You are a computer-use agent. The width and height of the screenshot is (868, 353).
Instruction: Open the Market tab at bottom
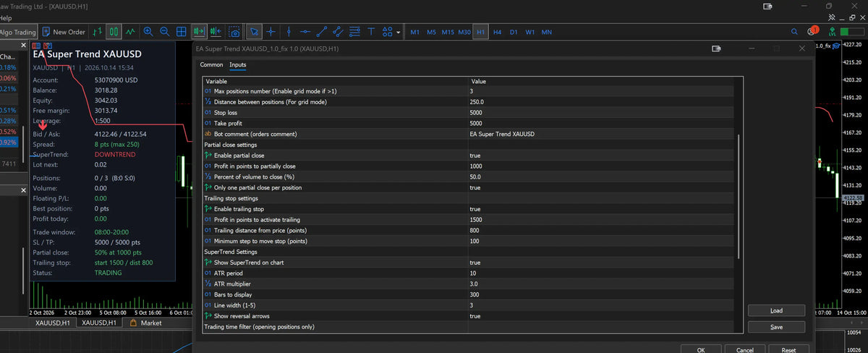[145, 323]
